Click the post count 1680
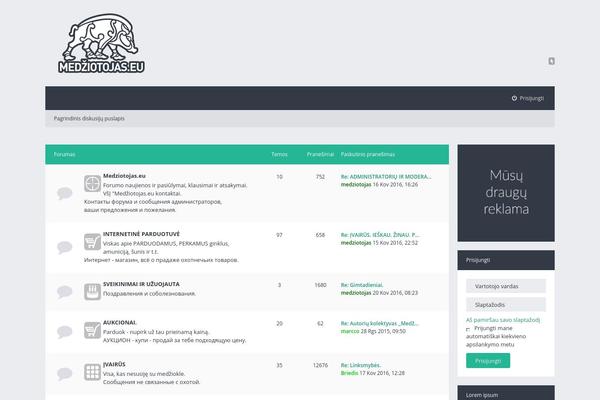The height and width of the screenshot is (400, 600). pos(320,285)
